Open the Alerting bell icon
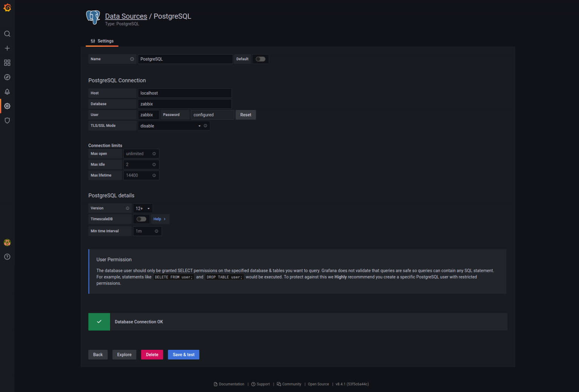This screenshot has width=579, height=392. [7, 92]
